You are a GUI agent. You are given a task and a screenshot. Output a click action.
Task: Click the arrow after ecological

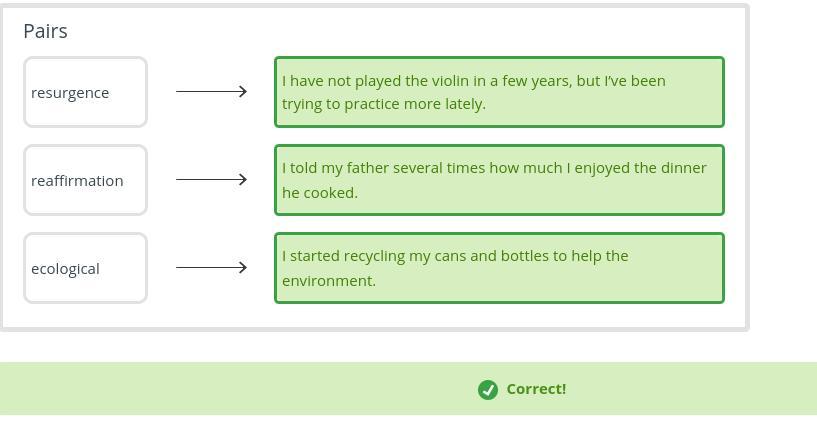click(x=211, y=268)
